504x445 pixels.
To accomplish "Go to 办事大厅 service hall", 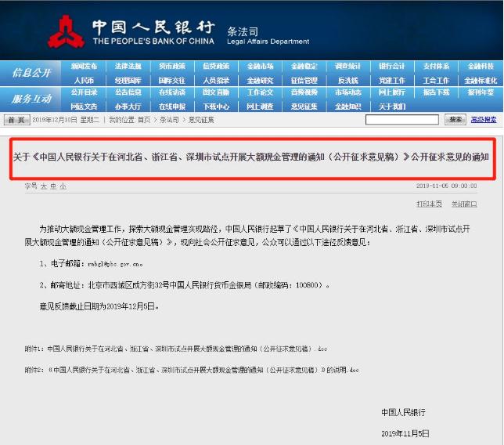I will 128,107.
